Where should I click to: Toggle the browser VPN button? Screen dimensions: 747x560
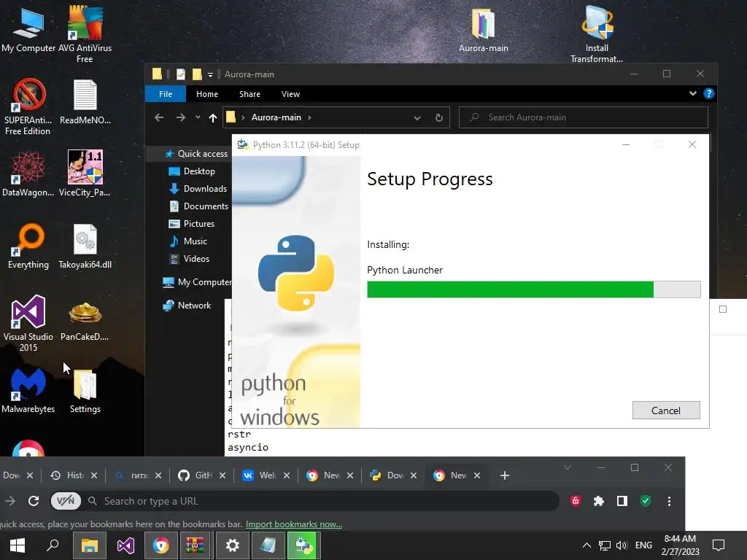pyautogui.click(x=66, y=501)
